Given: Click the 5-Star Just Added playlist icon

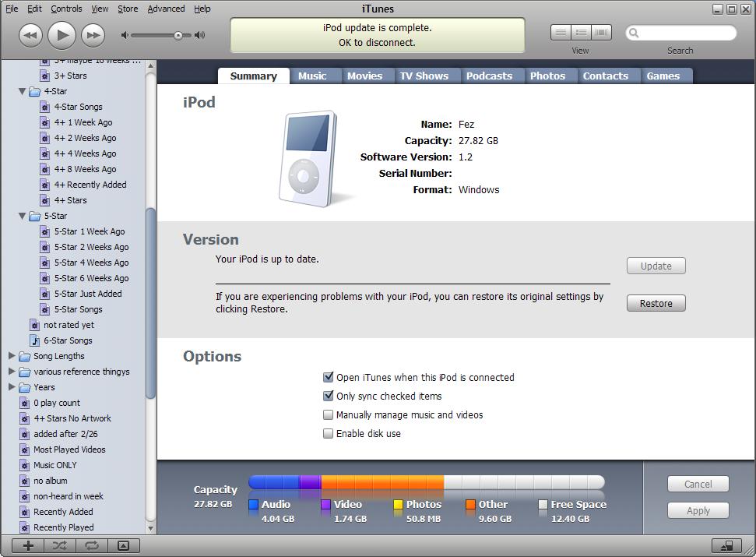Looking at the screenshot, I should click(x=45, y=294).
